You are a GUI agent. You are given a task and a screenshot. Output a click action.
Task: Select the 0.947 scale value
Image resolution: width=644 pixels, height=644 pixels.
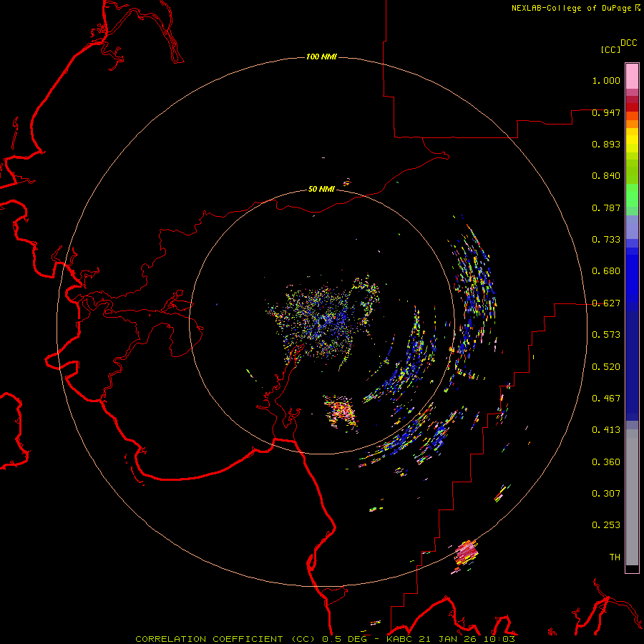coord(606,112)
